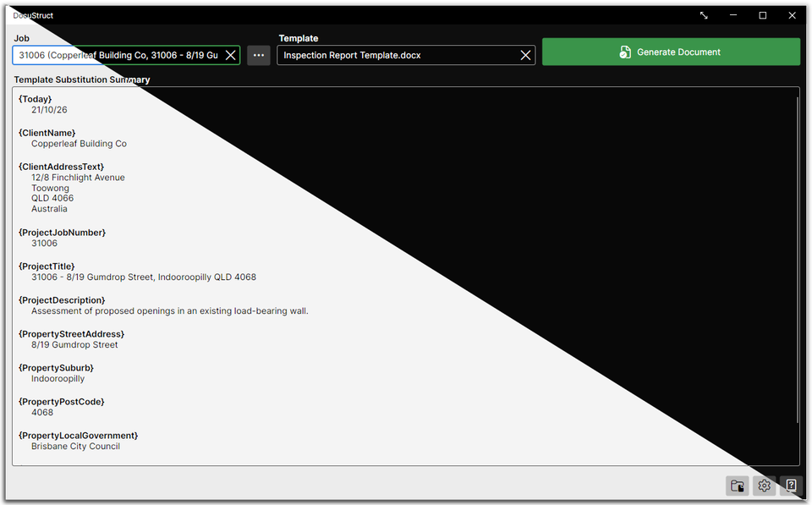
Task: Click the summary panel vertical scrollbar
Action: [798, 259]
